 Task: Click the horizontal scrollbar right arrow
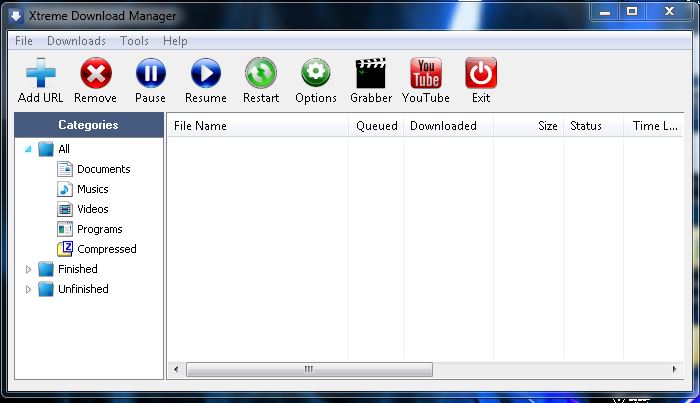[x=674, y=369]
